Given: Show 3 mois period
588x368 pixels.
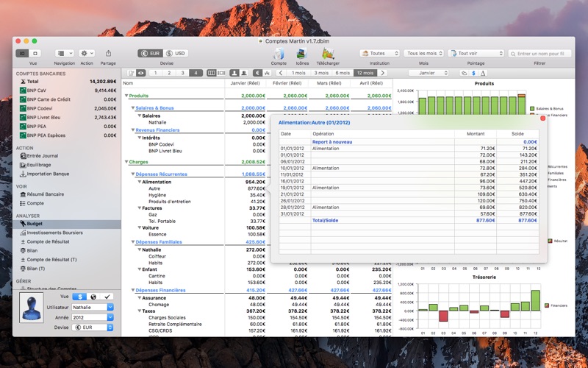Looking at the screenshot, I should coord(321,73).
